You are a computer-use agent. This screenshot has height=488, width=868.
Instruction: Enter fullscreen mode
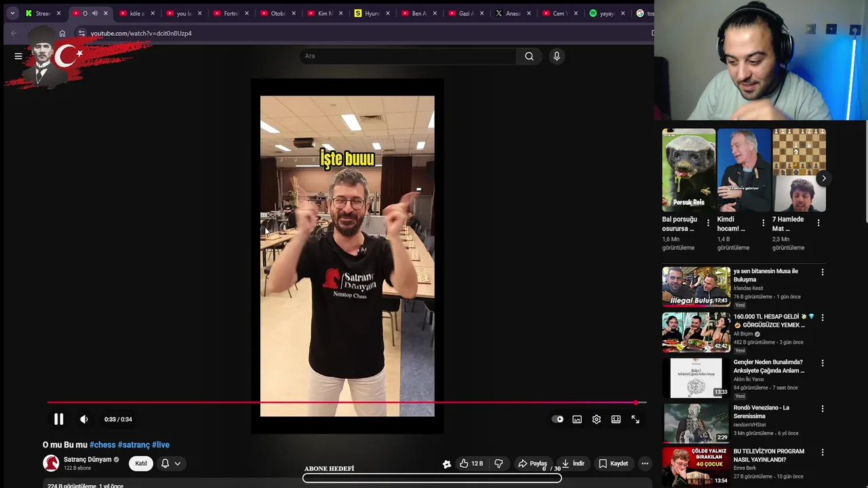[x=635, y=420]
